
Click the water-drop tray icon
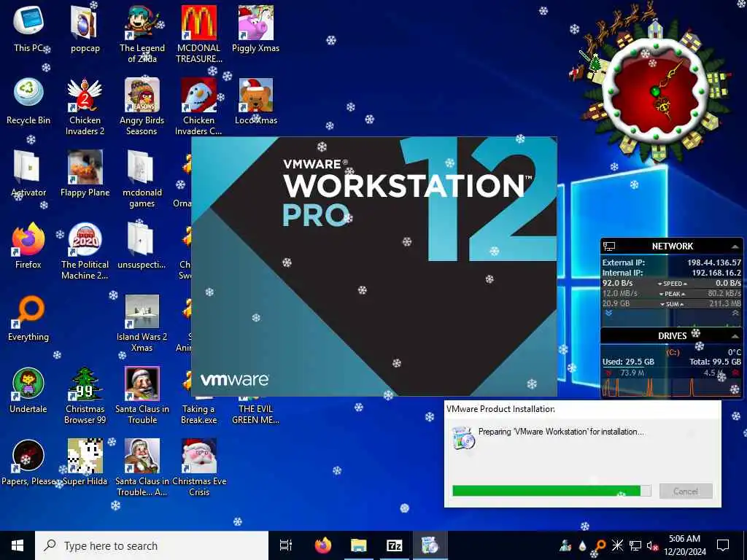click(583, 545)
